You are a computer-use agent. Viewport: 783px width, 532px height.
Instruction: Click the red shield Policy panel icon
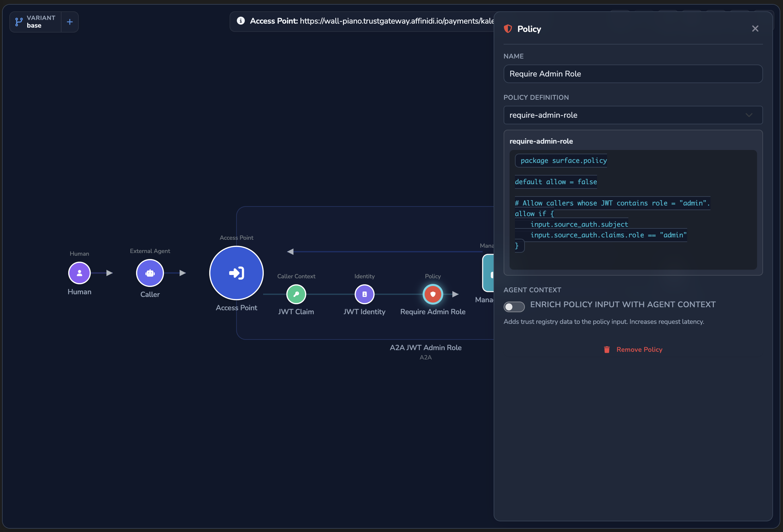[x=508, y=29]
